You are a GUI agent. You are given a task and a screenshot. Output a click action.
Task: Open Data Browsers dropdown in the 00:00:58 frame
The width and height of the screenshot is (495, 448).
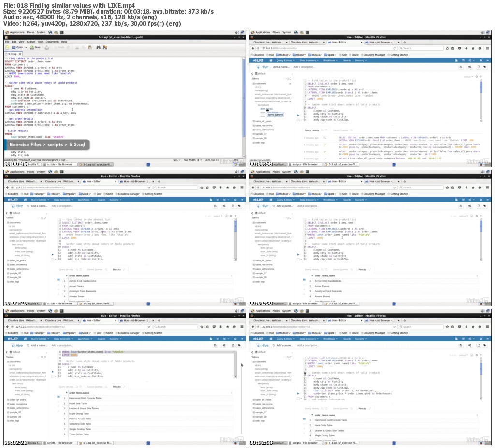[x=309, y=60]
